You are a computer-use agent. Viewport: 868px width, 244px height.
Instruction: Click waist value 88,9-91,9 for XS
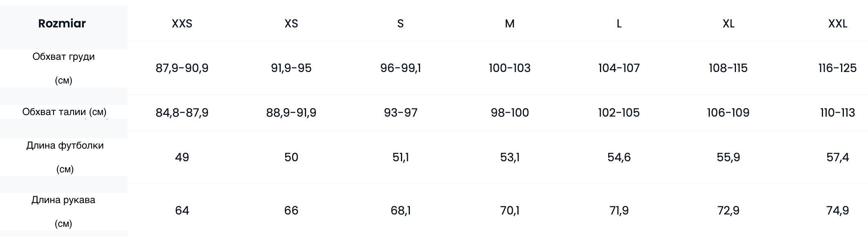[x=291, y=113]
